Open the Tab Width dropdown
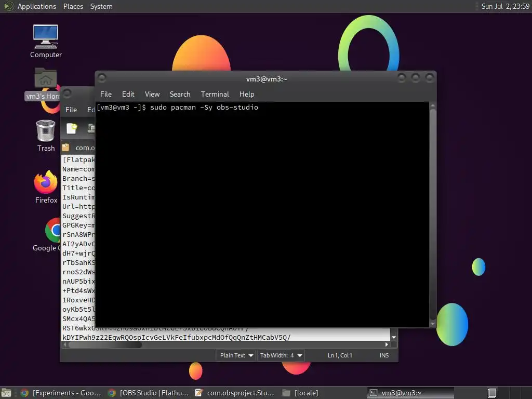 281,355
